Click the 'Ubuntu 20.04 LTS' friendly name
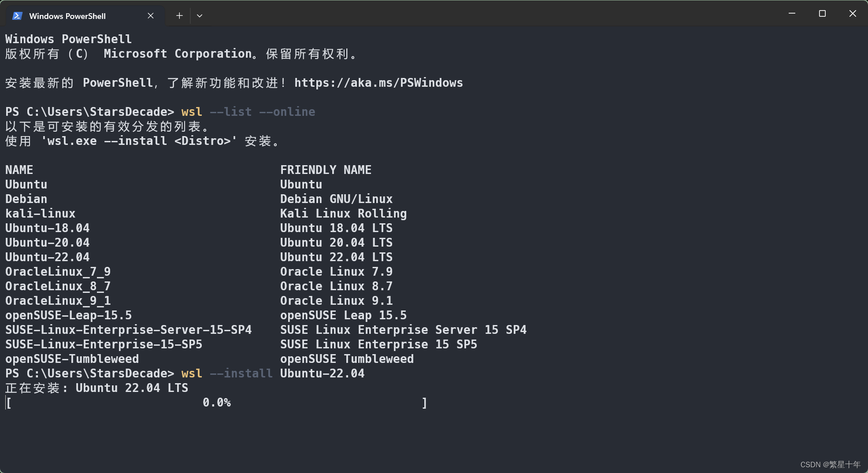The image size is (868, 473). coord(336,243)
